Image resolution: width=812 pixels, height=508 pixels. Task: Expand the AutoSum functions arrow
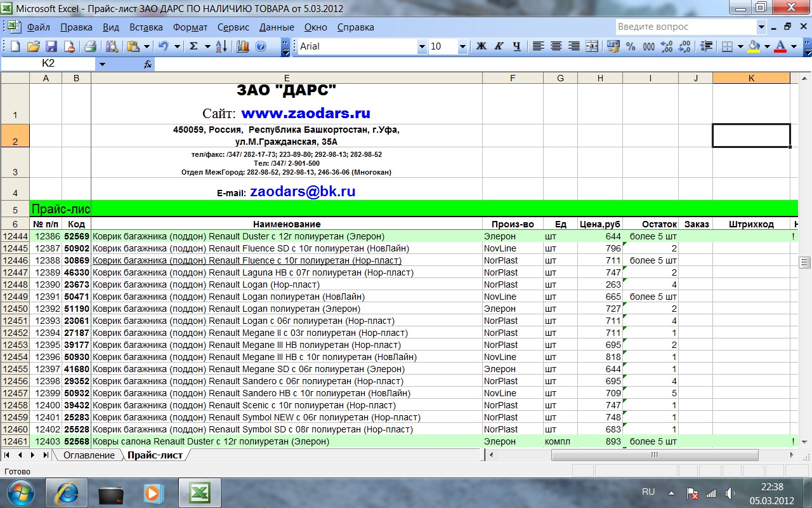point(207,46)
